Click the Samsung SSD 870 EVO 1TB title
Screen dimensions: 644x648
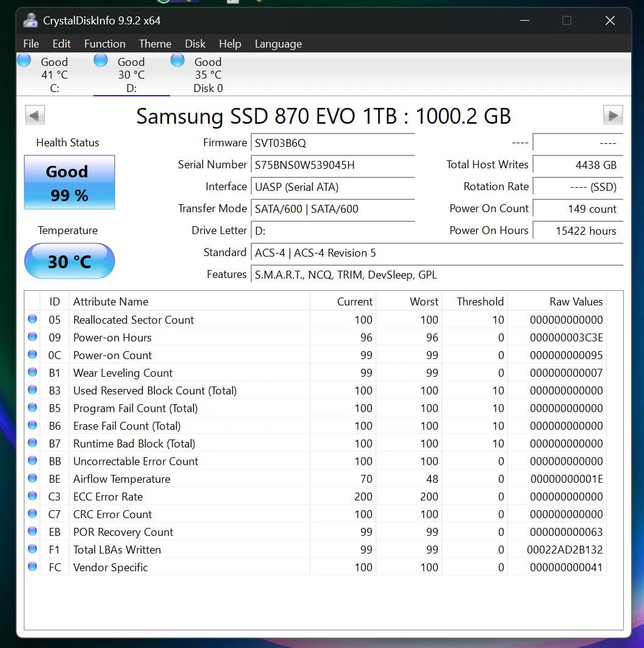click(324, 116)
